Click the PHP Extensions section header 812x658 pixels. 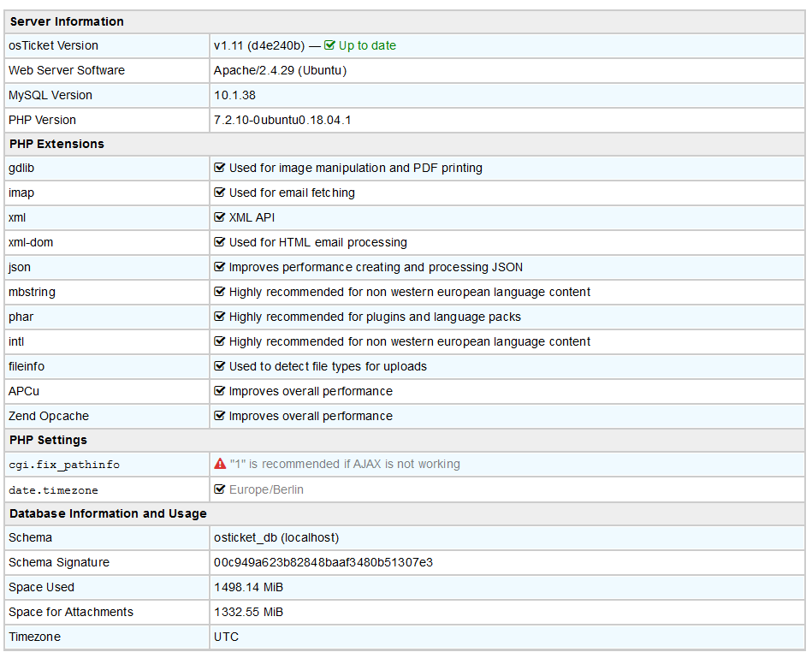click(56, 144)
